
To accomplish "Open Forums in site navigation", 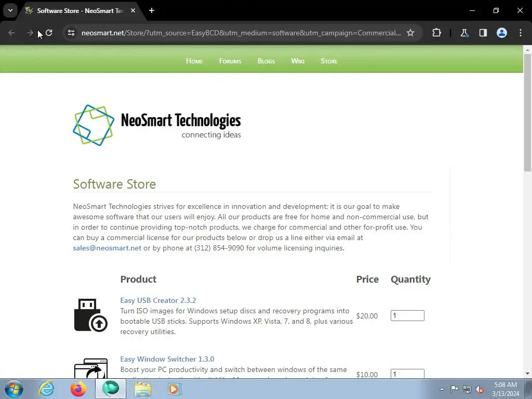I will click(230, 61).
